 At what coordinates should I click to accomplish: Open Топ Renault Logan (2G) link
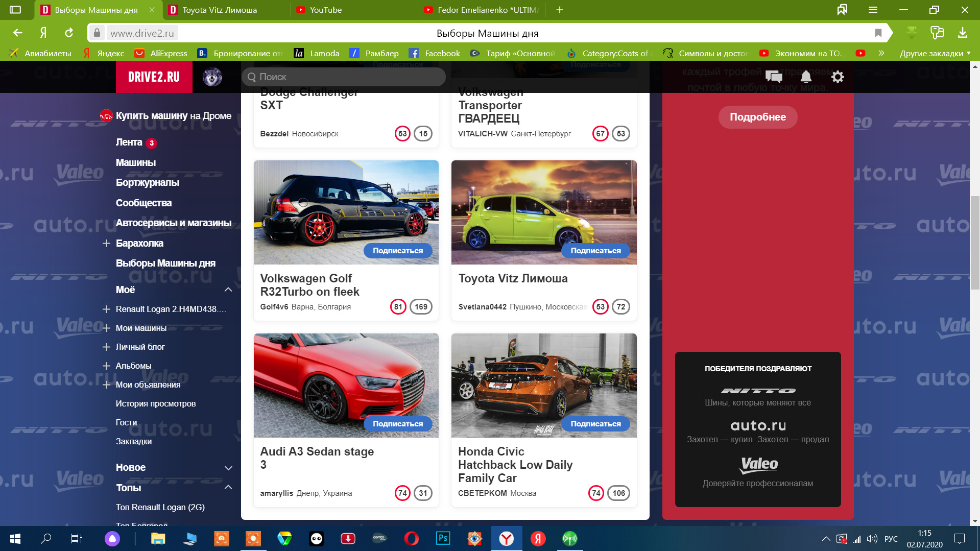[x=160, y=507]
